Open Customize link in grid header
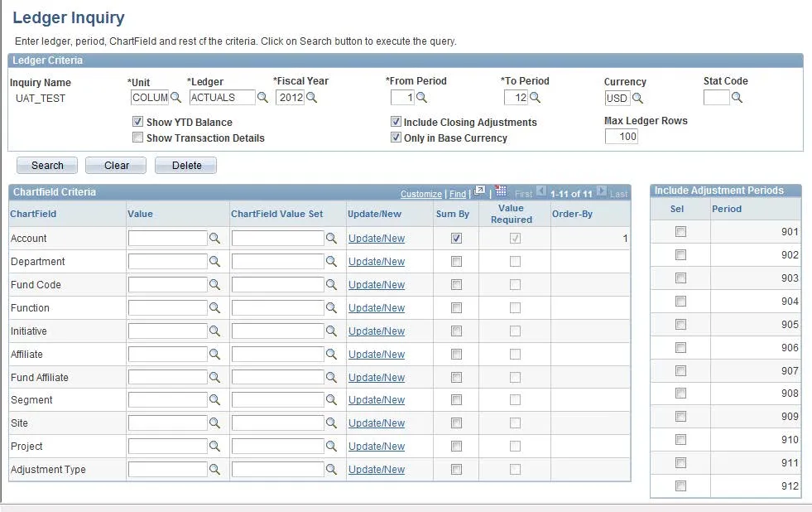 [x=421, y=194]
